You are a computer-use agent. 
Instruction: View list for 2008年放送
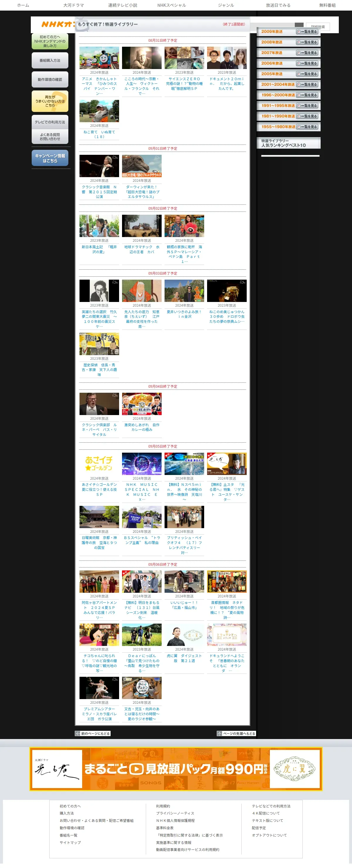[x=307, y=42]
